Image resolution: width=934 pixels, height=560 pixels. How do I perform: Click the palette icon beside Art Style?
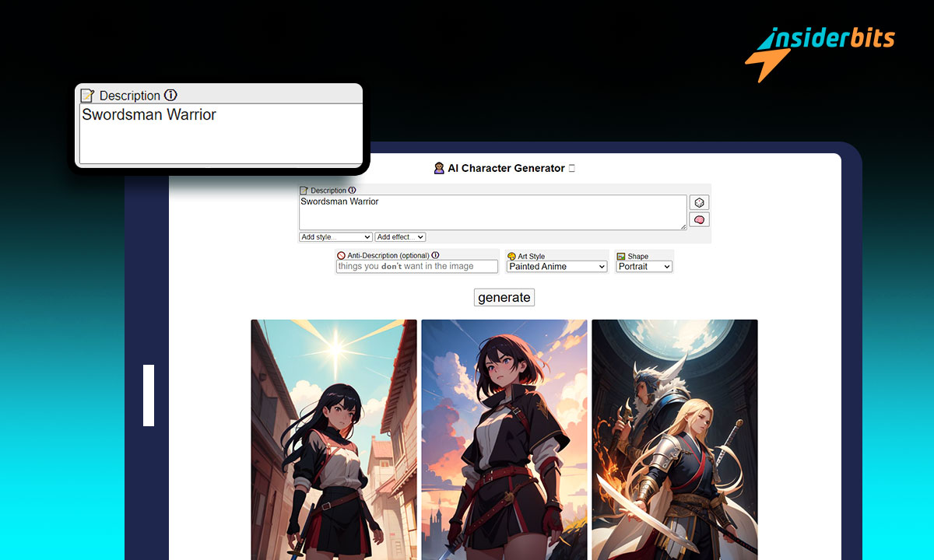point(511,256)
